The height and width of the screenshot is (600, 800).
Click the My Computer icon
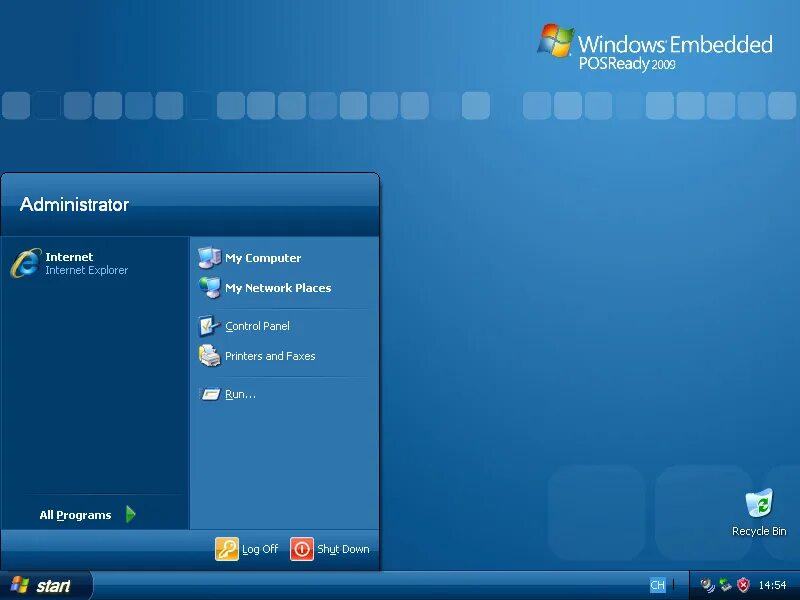click(x=209, y=258)
